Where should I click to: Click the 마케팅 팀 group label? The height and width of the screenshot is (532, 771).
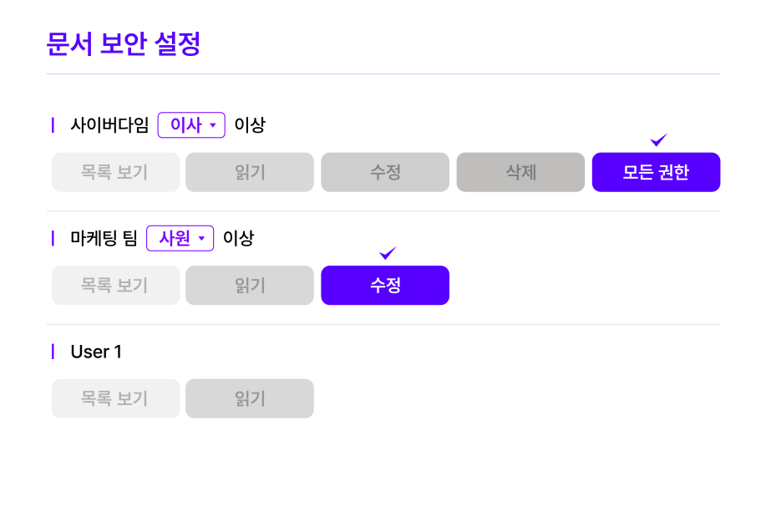104,239
